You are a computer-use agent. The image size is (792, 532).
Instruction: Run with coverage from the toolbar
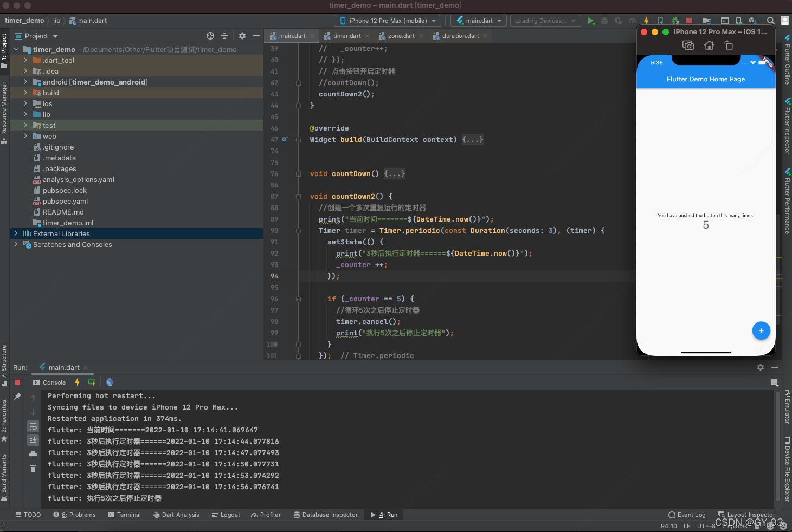point(619,21)
